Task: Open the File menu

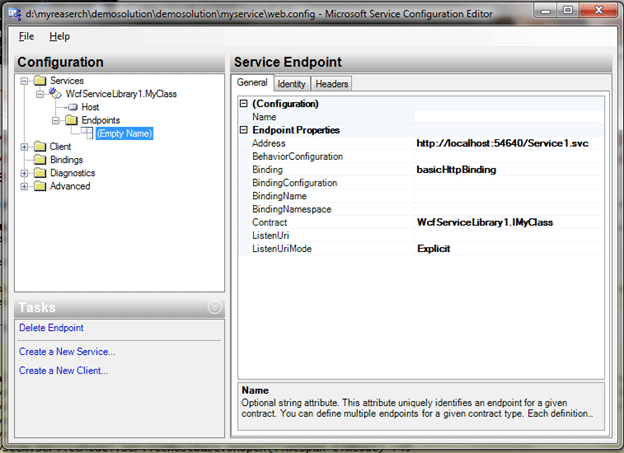Action: coord(26,36)
